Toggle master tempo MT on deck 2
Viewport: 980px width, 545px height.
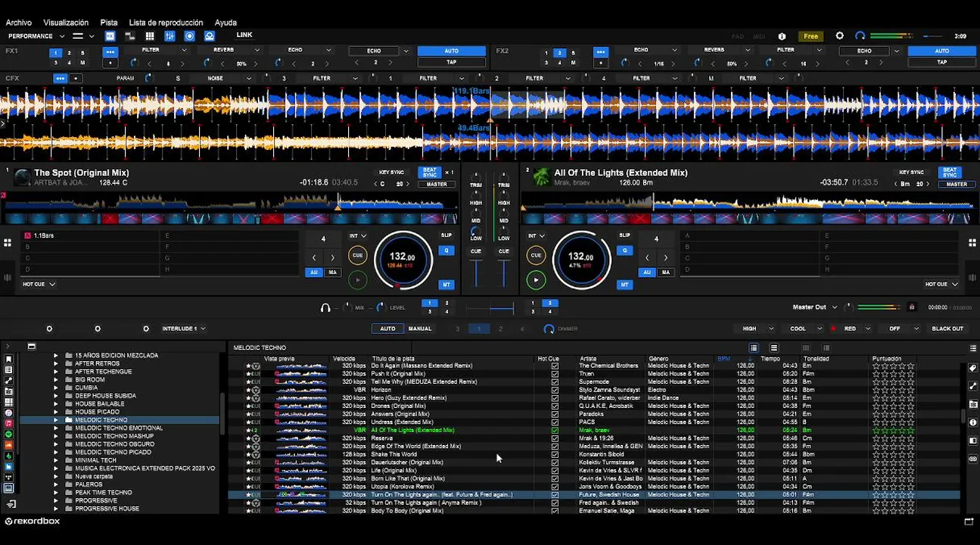click(x=624, y=285)
